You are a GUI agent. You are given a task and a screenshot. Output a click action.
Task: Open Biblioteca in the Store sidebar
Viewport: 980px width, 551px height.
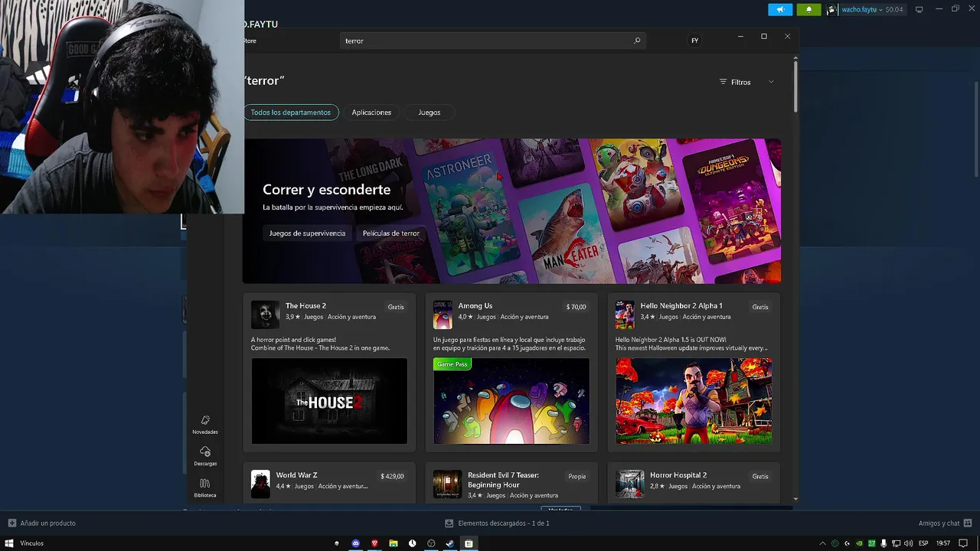point(205,487)
